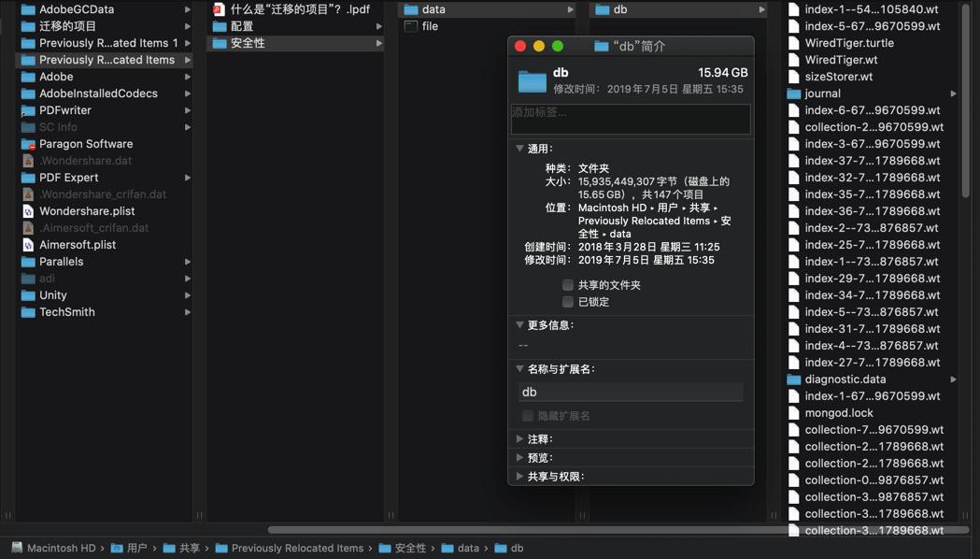Screen dimensions: 980x559
Task: Select Previously R...ated Items 1 folder
Action: (104, 43)
